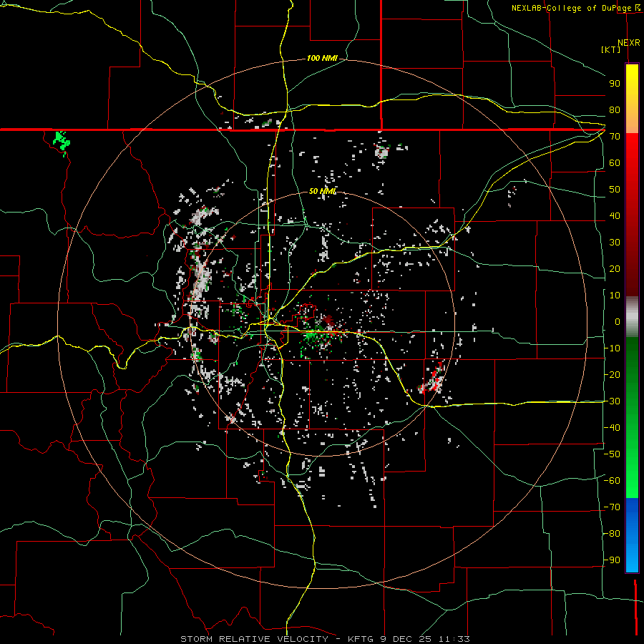Click the -50 scale value
The width and height of the screenshot is (644, 644).
pyautogui.click(x=612, y=454)
